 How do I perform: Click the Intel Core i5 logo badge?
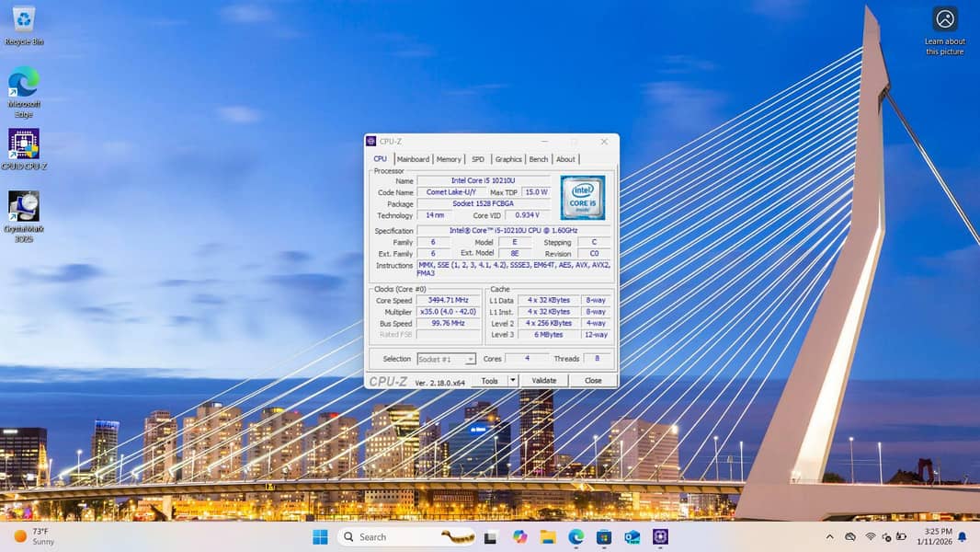coord(582,198)
